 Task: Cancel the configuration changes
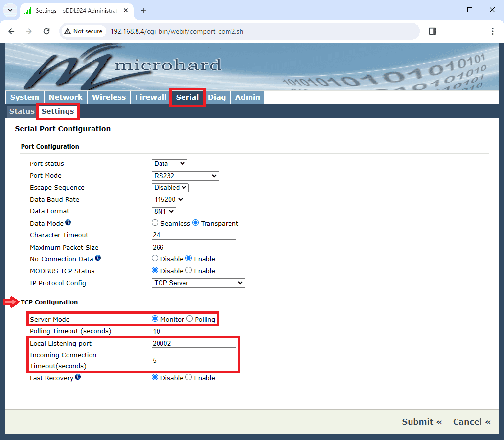point(471,422)
